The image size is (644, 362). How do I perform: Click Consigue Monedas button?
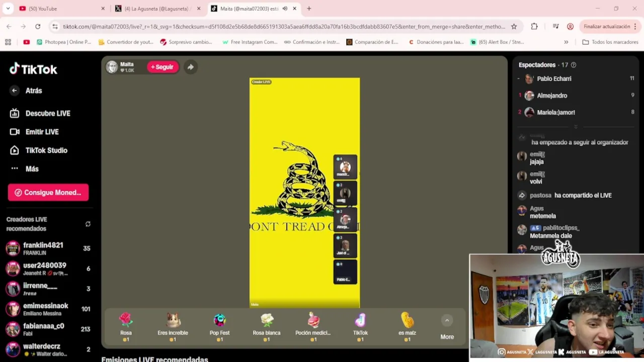pos(48,193)
